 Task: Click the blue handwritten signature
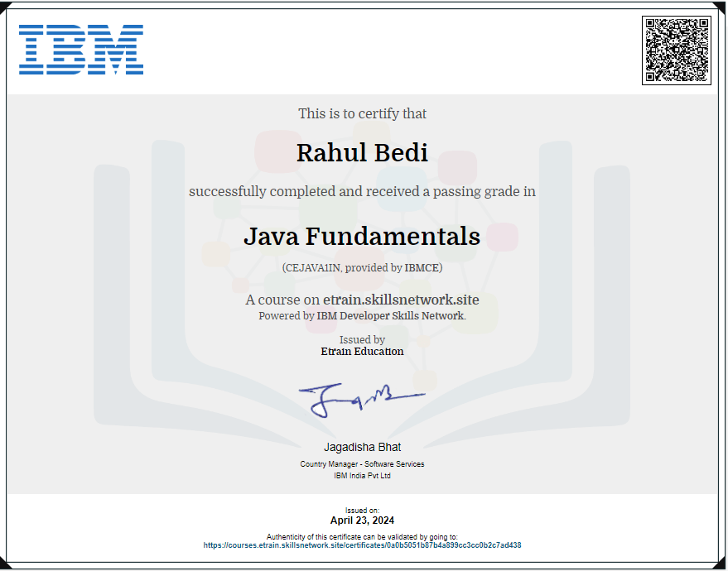[362, 400]
